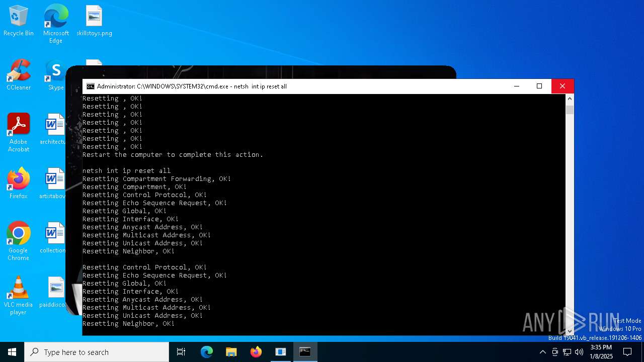The height and width of the screenshot is (362, 644).
Task: Open File Explorer from the taskbar
Action: (x=231, y=352)
